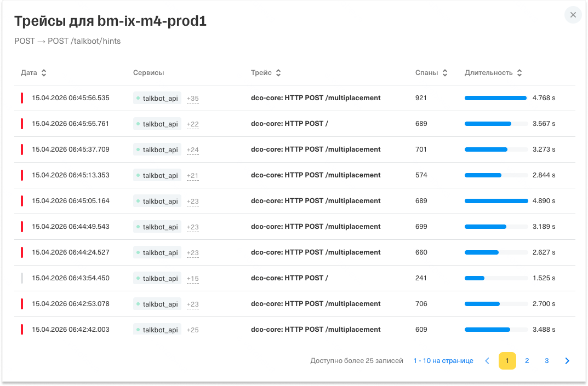The height and width of the screenshot is (386, 588).
Task: Open trace dated 15.04.2026 06:43:54.450
Action: point(71,278)
